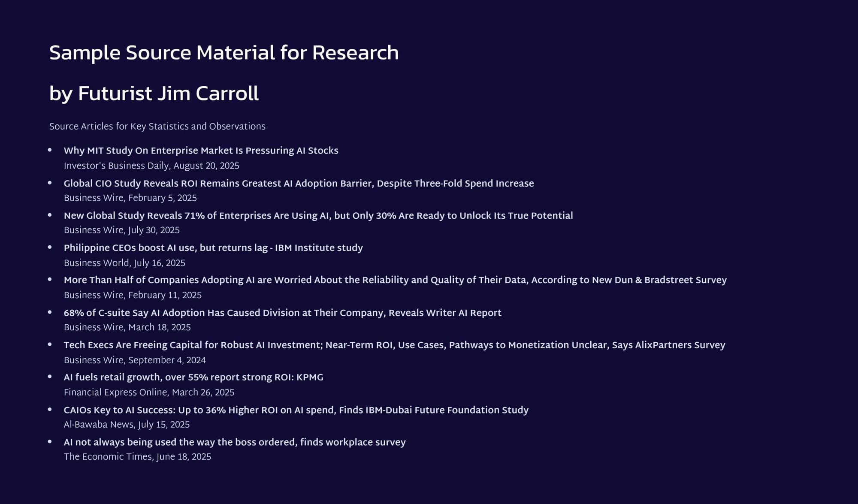
Task: Click 'Business World, July 16, 2025' citation
Action: pos(124,263)
